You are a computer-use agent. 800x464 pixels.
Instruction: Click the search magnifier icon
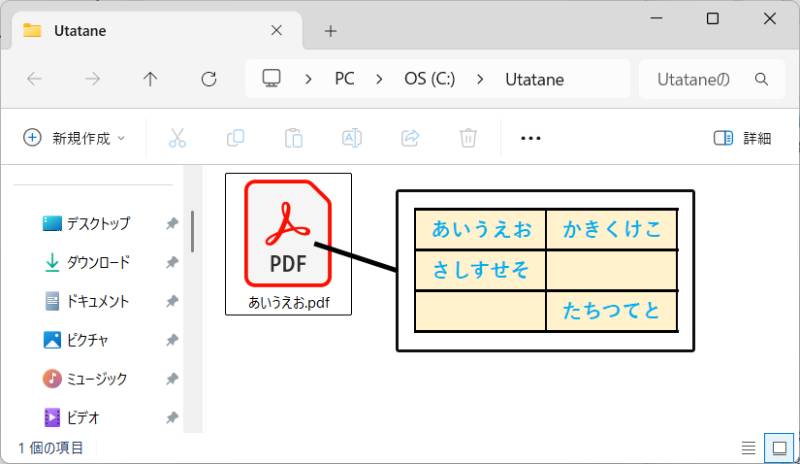[761, 79]
